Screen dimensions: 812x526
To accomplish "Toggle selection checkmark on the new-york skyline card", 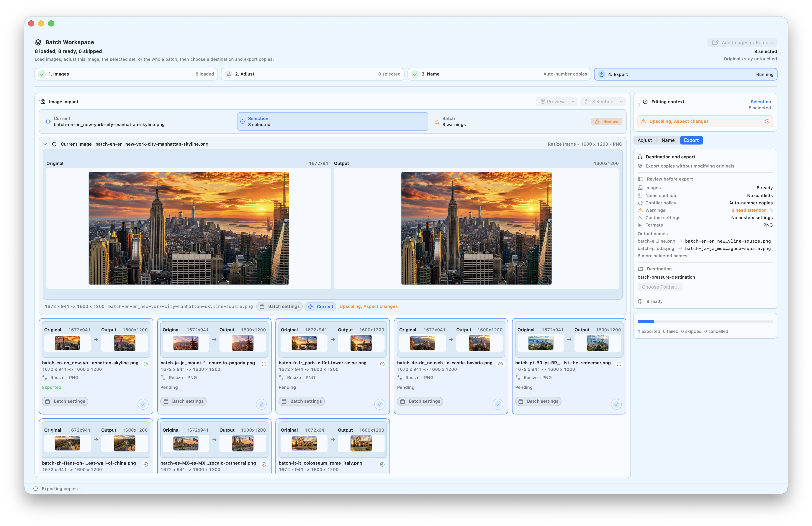I will point(143,404).
